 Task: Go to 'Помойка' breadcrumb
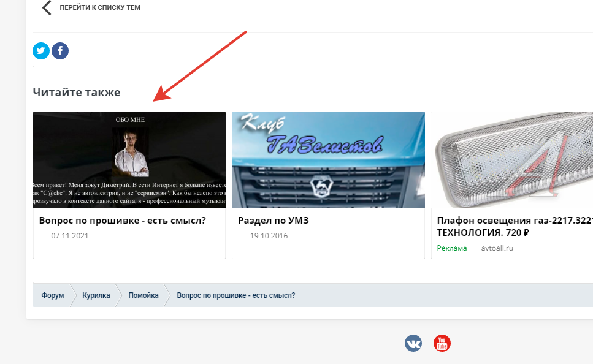coord(143,295)
